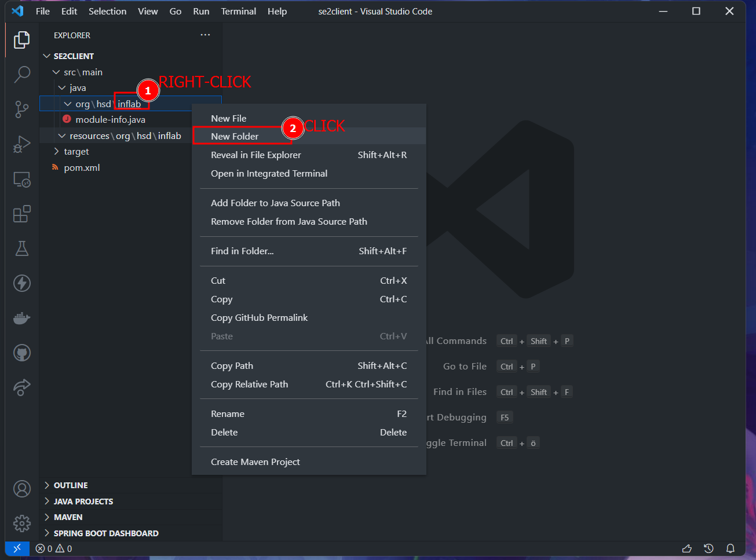Select Reveal in File Explorer

309,155
